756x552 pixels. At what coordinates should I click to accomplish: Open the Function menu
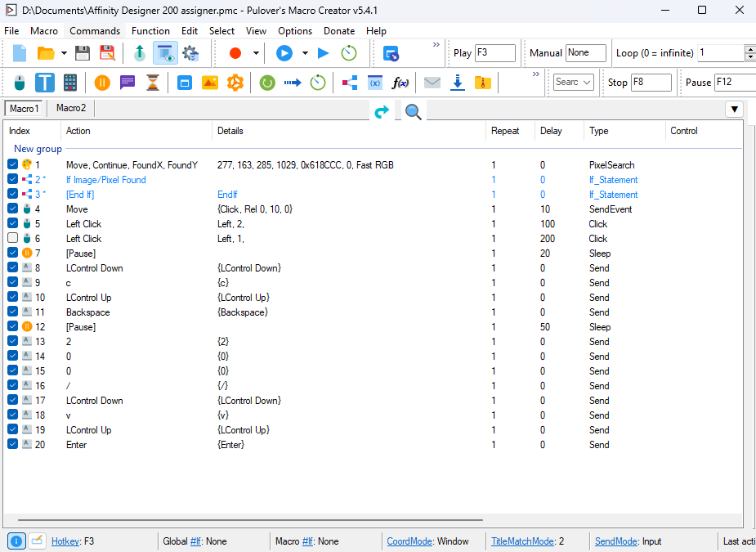click(150, 31)
